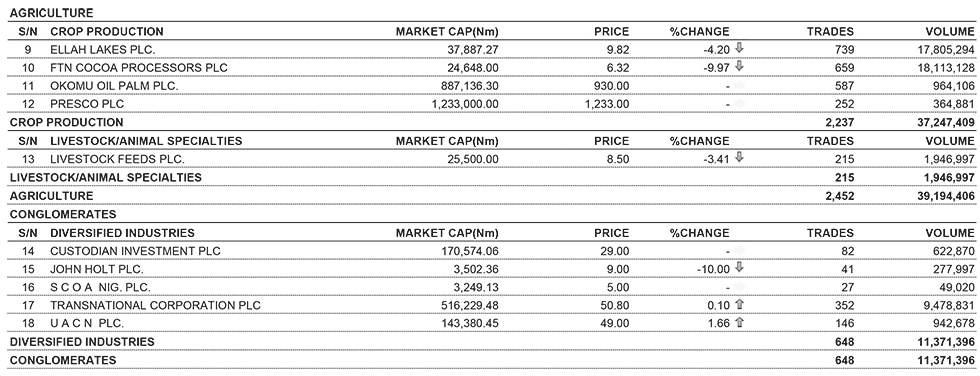Click the FTN Cocoa Processors price 6.32
The height and width of the screenshot is (376, 980).
point(618,67)
